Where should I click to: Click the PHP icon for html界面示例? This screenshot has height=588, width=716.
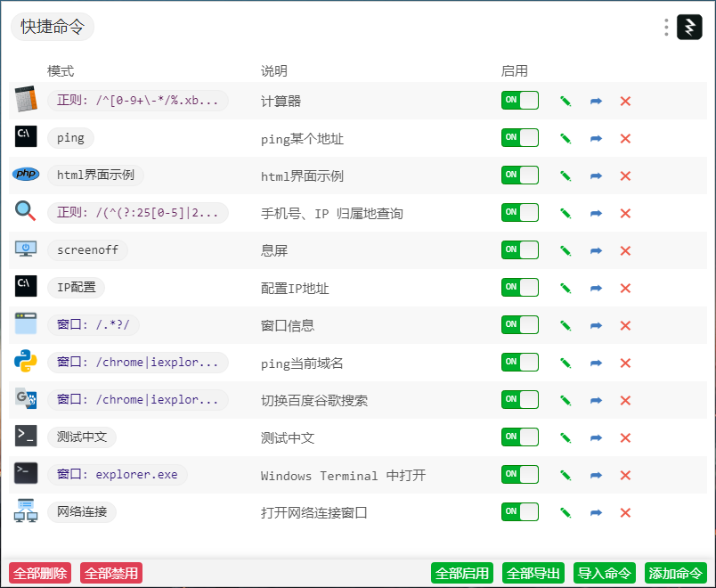(x=25, y=175)
